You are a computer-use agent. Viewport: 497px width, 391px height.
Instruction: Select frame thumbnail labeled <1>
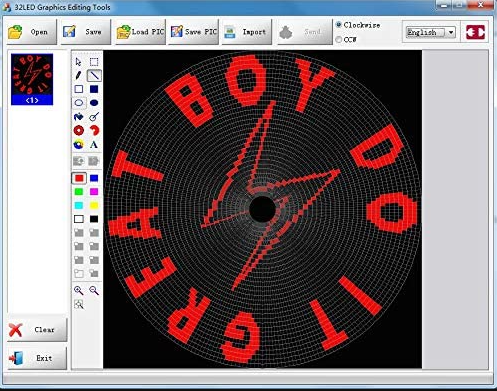pos(32,79)
